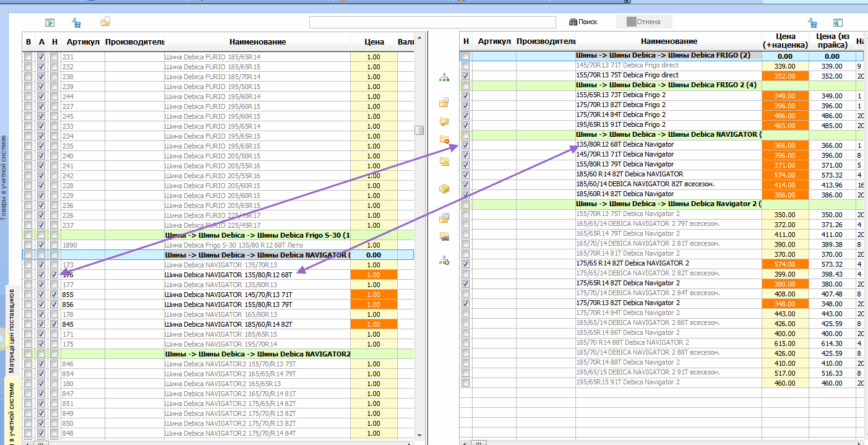Click the yellow box package icon
The height and width of the screenshot is (445, 868).
pyautogui.click(x=444, y=189)
